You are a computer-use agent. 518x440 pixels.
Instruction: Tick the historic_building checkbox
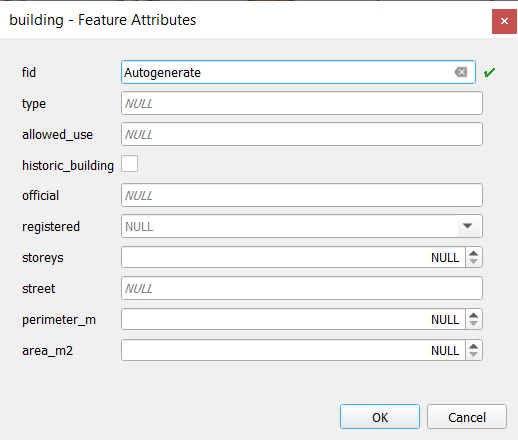point(130,164)
